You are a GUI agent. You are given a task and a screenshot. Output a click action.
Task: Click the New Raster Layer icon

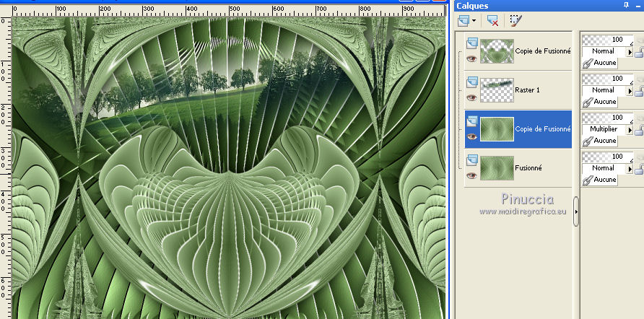pos(463,20)
